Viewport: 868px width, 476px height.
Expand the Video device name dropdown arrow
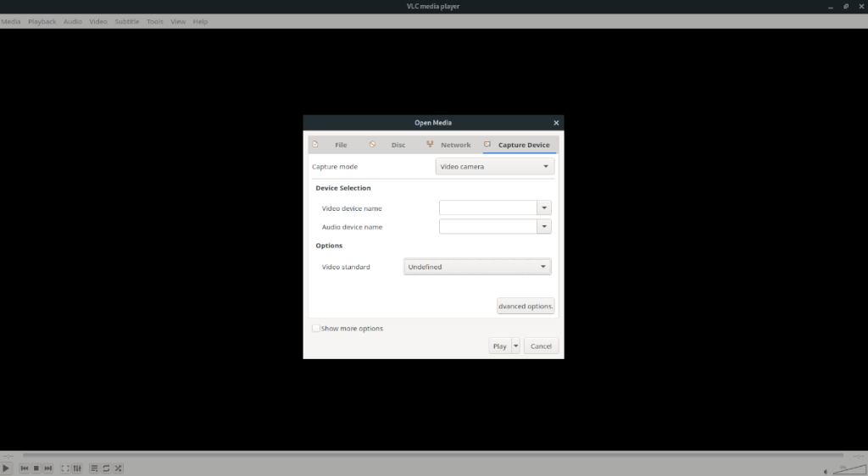click(544, 208)
